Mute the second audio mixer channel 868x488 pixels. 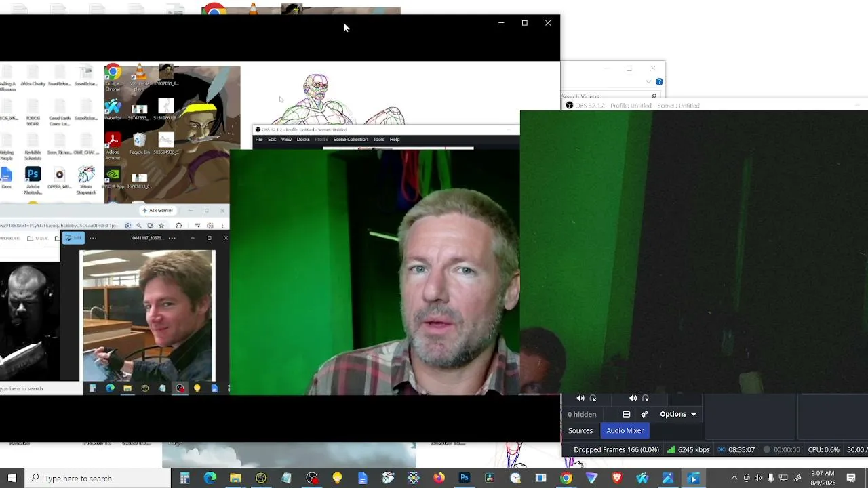coord(633,399)
